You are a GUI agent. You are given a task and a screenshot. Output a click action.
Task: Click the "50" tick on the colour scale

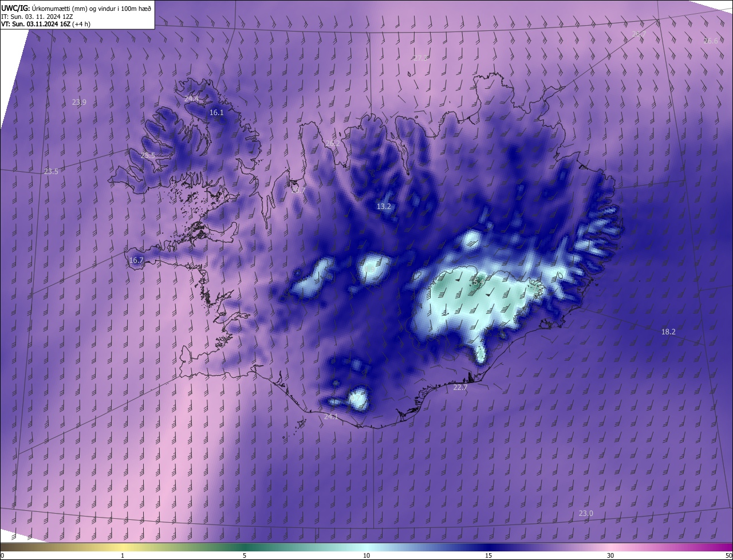click(x=728, y=555)
